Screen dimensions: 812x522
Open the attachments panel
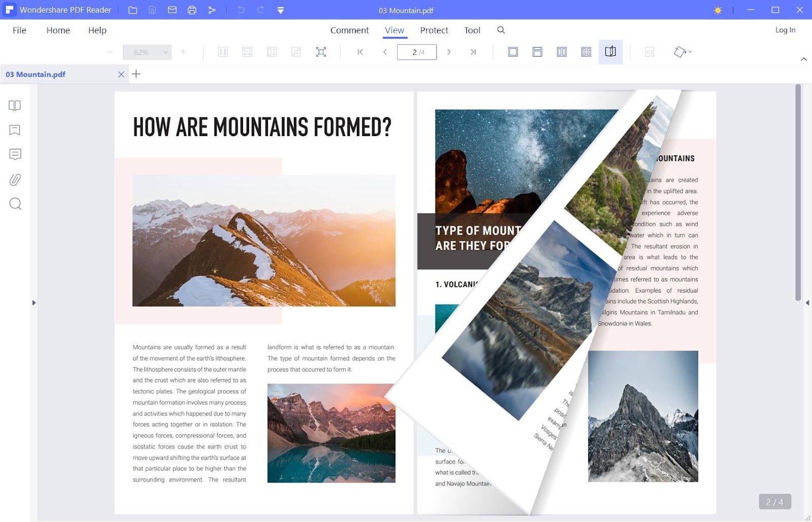(x=15, y=179)
